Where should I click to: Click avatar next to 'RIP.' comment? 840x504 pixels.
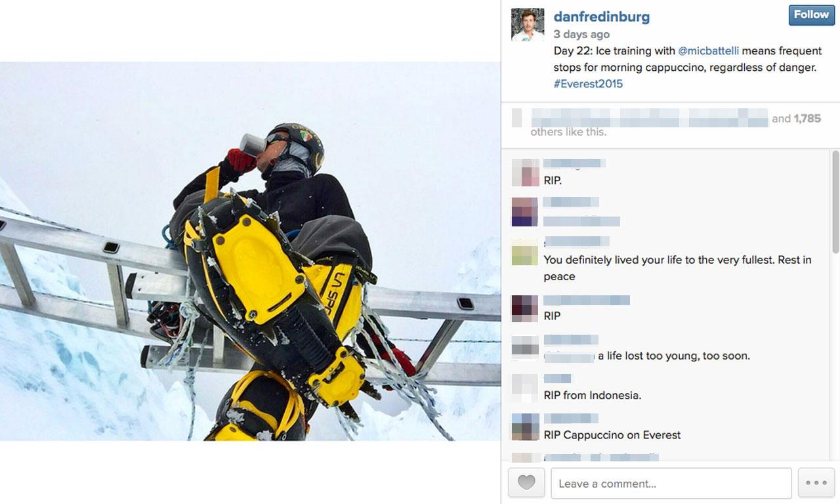click(x=525, y=173)
